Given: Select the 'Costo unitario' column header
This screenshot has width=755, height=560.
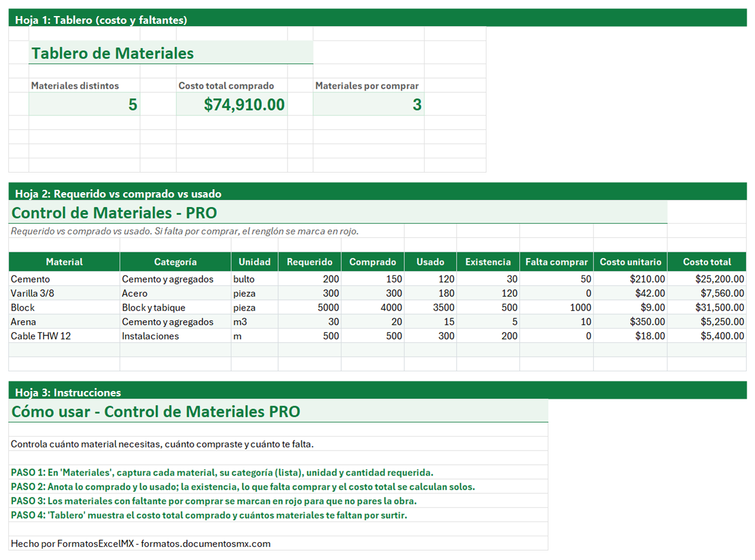Looking at the screenshot, I should [x=631, y=262].
